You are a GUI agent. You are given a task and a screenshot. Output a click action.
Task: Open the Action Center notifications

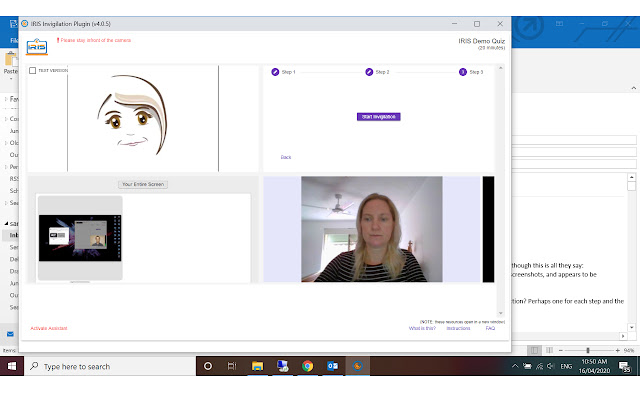[x=624, y=366]
